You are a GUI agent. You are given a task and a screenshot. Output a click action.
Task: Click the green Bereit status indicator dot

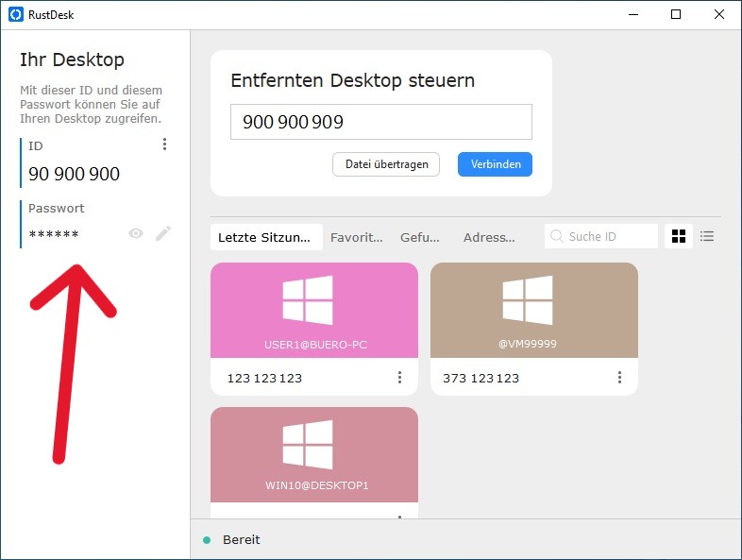[207, 540]
